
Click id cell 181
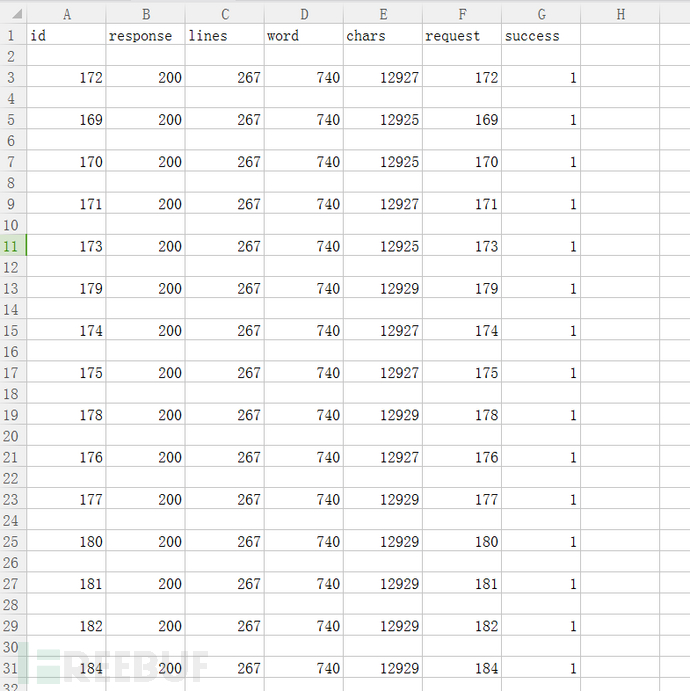(67, 583)
